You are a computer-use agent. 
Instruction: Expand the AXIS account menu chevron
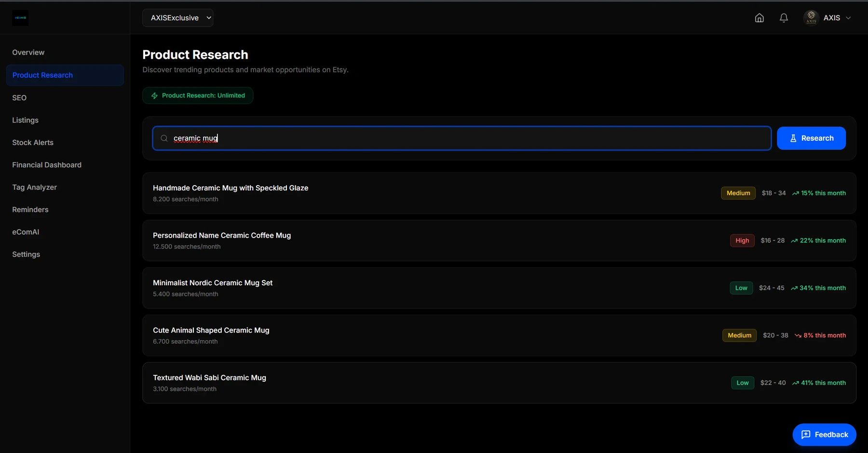coord(848,18)
